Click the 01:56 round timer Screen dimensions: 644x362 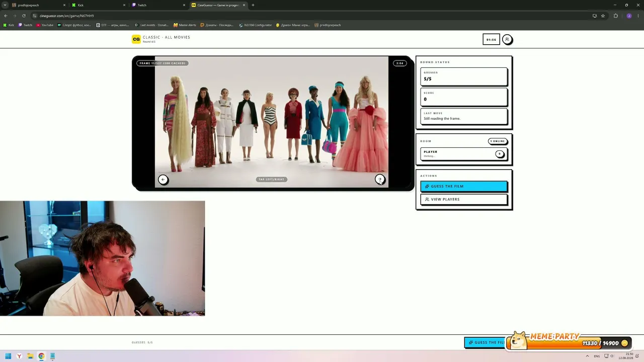pos(491,39)
